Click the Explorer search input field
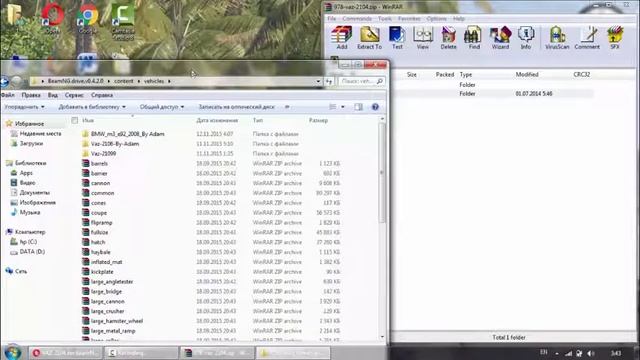This screenshot has height=360, width=640. [361, 82]
